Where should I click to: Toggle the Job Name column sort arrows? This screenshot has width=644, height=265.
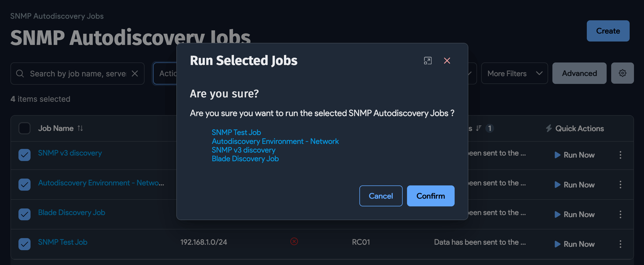point(80,128)
